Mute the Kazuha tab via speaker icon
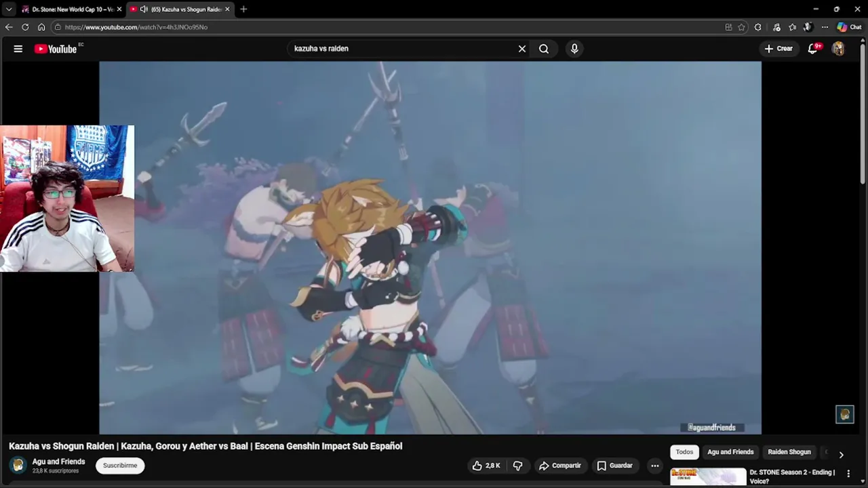 [144, 9]
